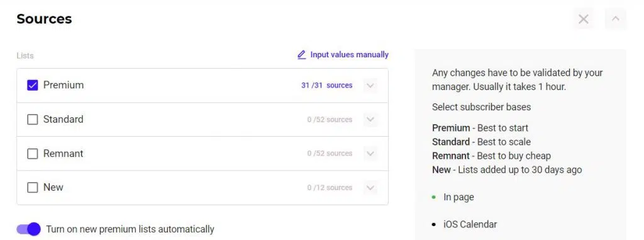Click the pencil icon beside Input values manually
This screenshot has width=644, height=240.
pos(301,55)
